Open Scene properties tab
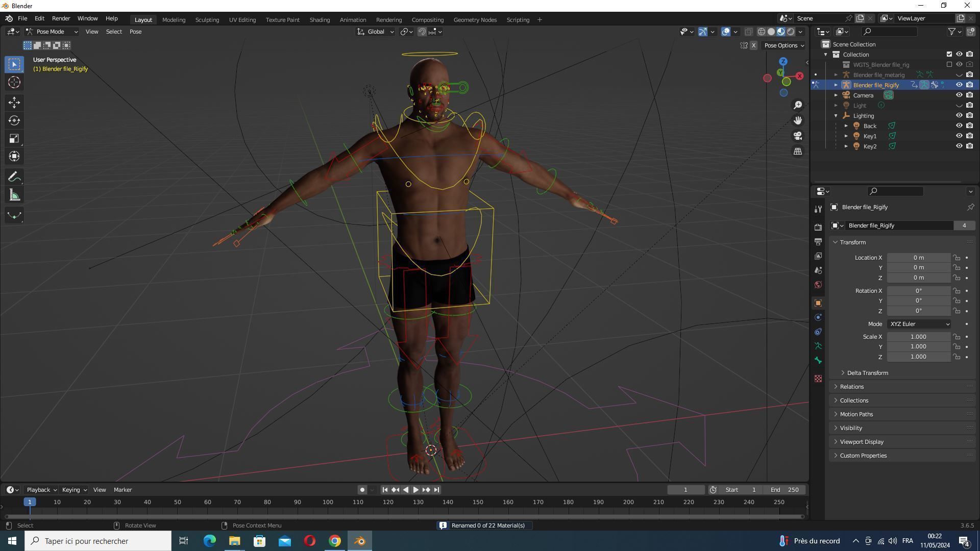This screenshot has width=980, height=551. [x=818, y=270]
